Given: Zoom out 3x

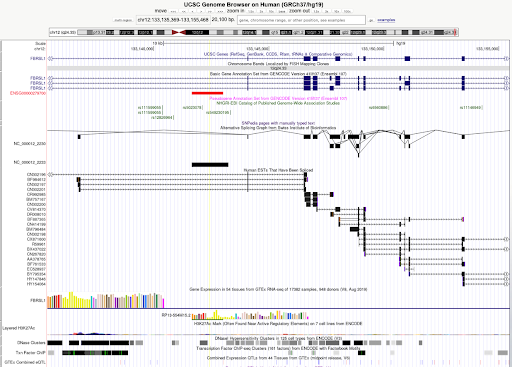Looking at the screenshot, I should [x=327, y=11].
